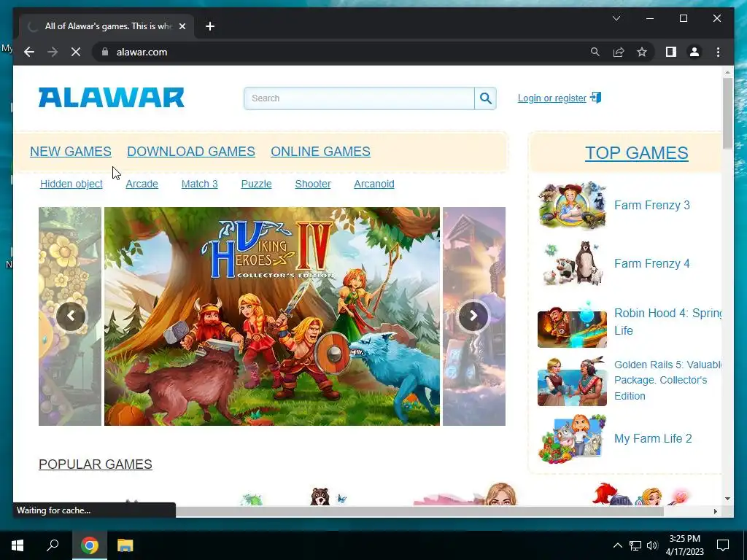Viewport: 747px width, 560px height.
Task: Click the Farm Frenzy 4 thumbnail
Action: 572,263
